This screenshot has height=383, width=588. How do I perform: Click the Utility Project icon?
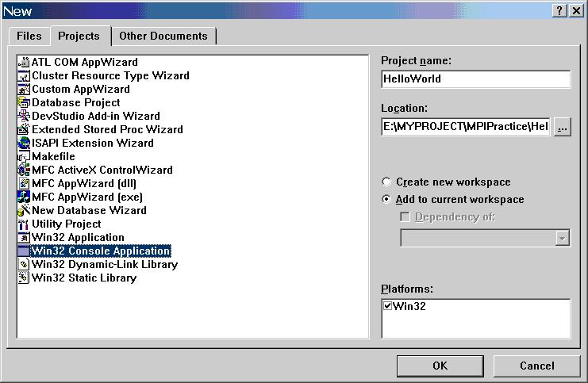pos(24,224)
